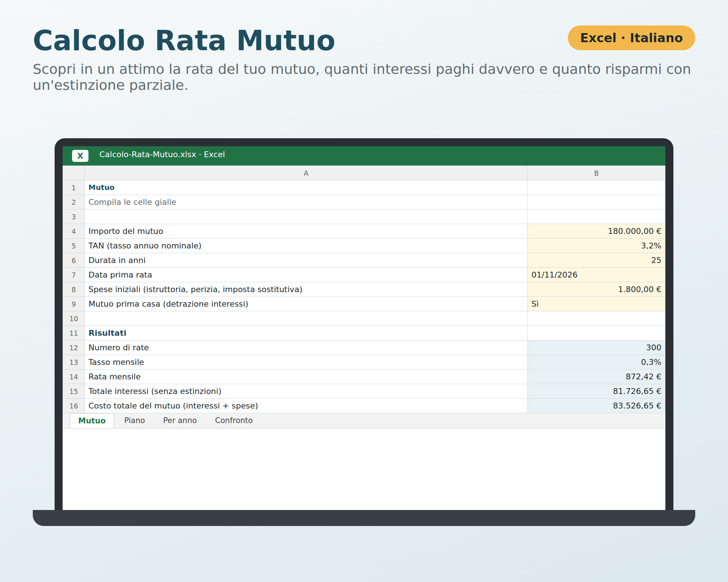
Task: Click the result cell showing 300
Action: coord(596,348)
